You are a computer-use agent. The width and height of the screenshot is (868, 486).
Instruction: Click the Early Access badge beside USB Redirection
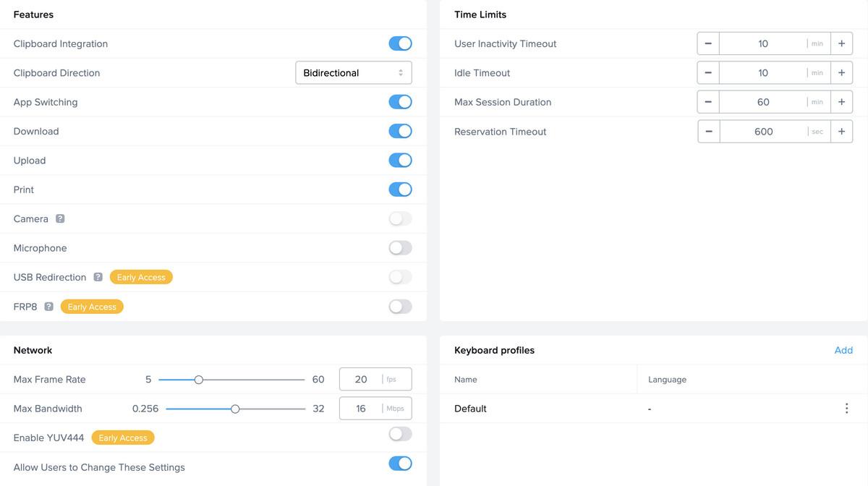tap(141, 277)
